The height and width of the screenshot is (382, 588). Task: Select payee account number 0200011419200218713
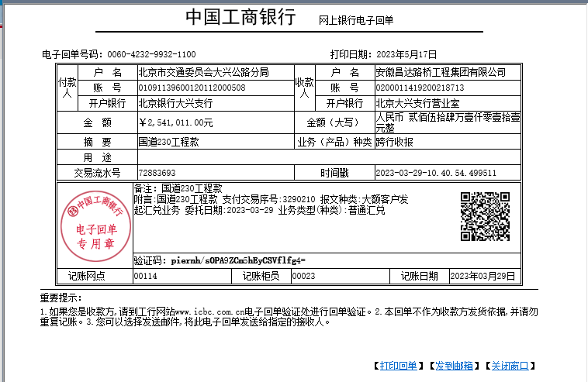tap(420, 88)
